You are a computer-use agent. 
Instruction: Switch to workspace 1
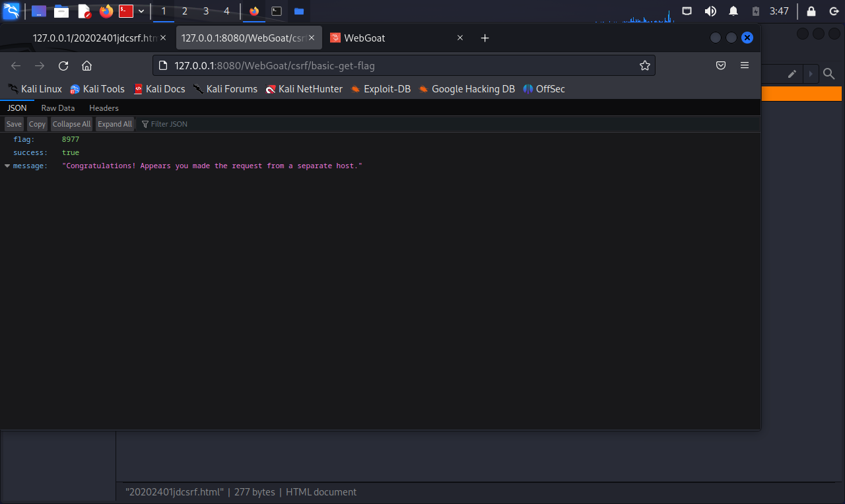tap(164, 11)
